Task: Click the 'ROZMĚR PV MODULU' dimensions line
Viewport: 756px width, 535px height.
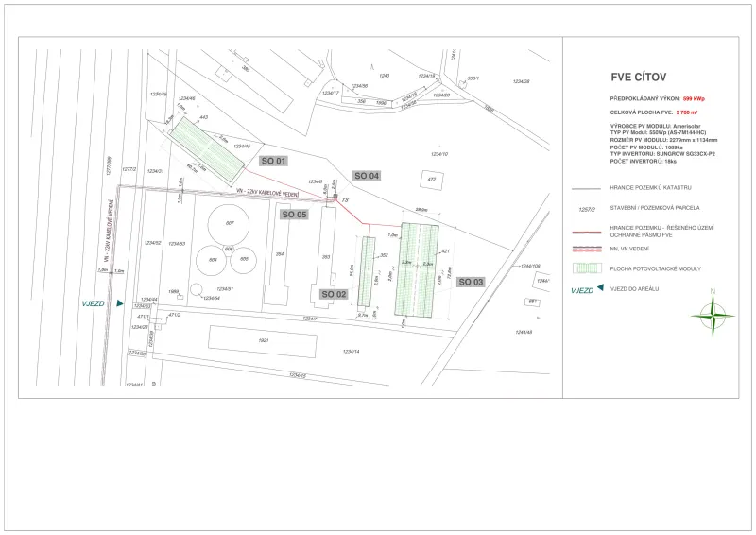Action: (663, 140)
